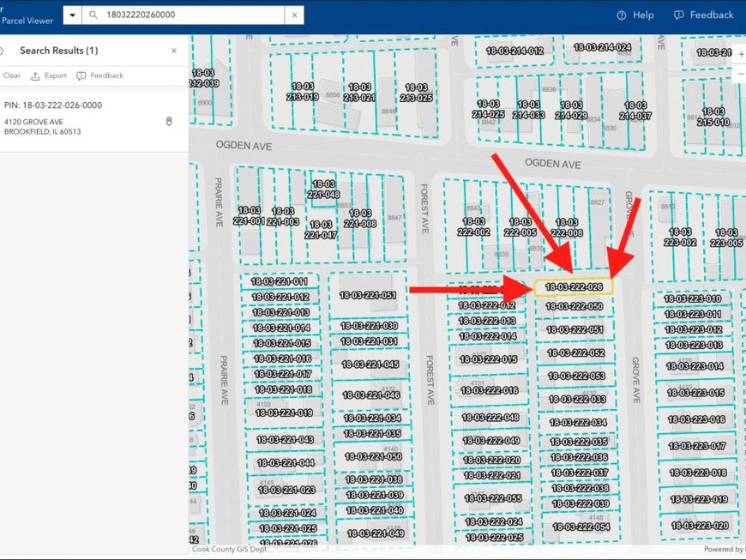Select parcel 18-03-223-014 on the map

pyautogui.click(x=695, y=367)
